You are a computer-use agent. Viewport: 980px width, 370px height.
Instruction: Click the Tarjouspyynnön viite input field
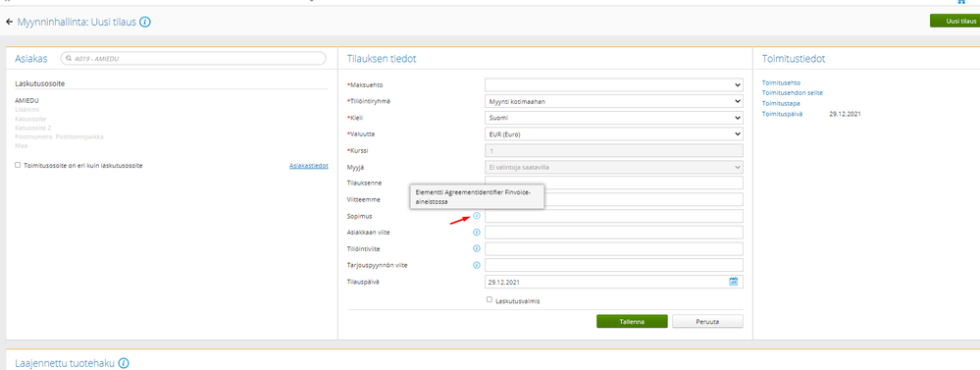614,265
